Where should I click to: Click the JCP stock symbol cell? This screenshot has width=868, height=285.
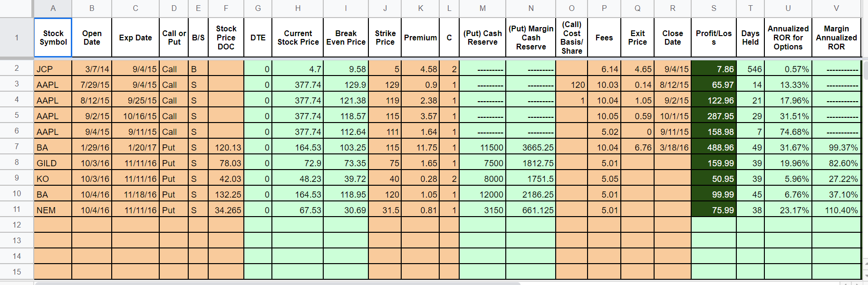(x=53, y=69)
